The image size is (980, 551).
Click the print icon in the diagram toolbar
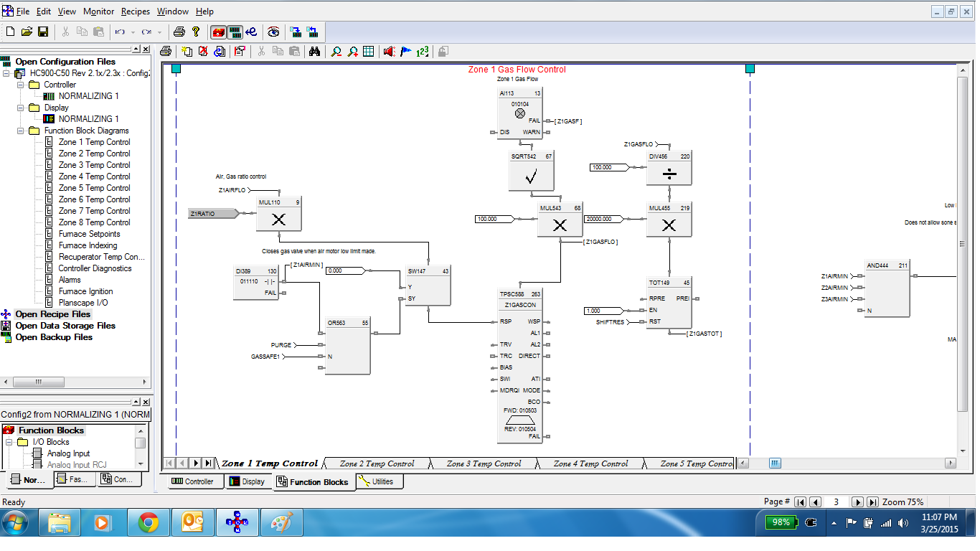(x=166, y=51)
